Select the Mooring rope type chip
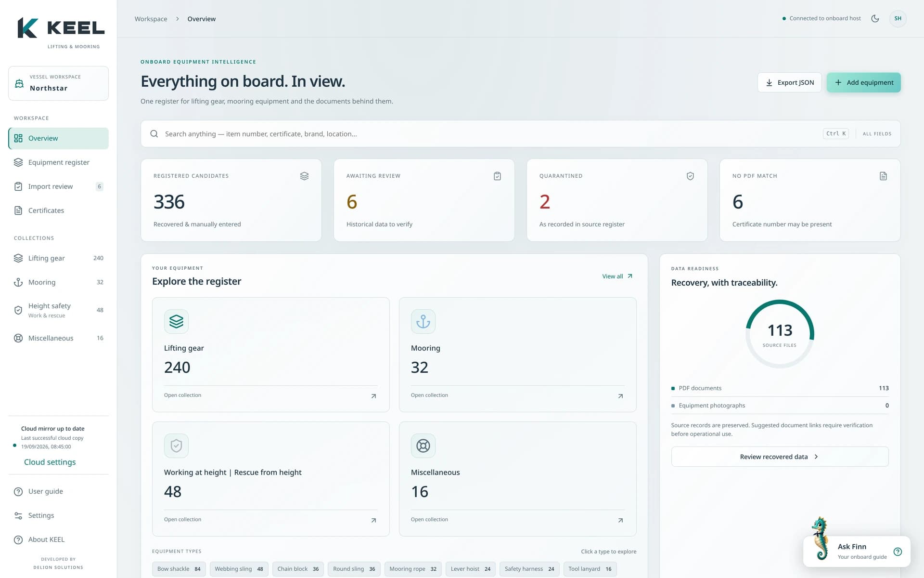Screen dimensions: 924x578 pyautogui.click(x=413, y=569)
